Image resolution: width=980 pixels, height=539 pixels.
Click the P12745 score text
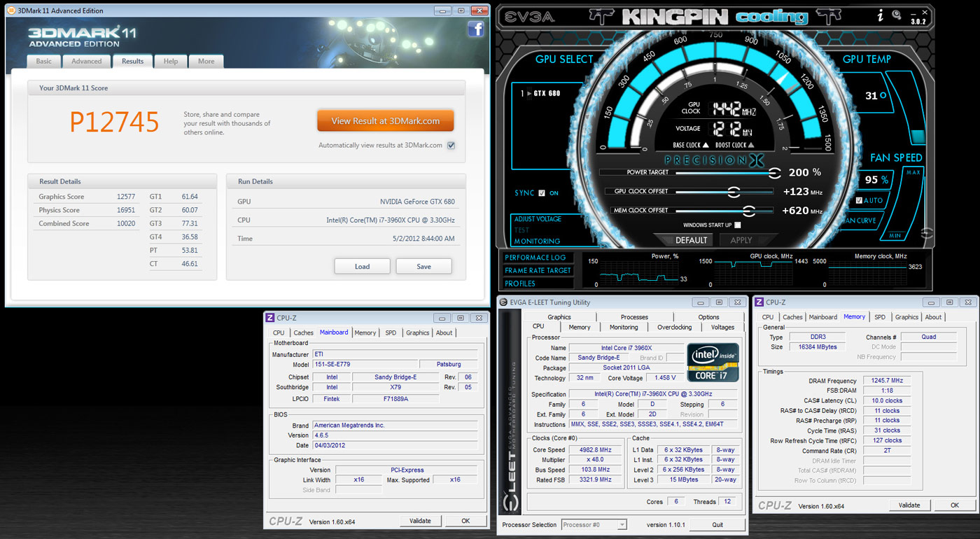pyautogui.click(x=115, y=122)
